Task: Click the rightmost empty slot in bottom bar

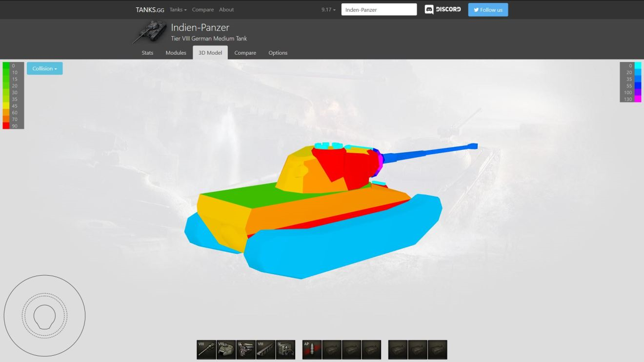Action: [437, 350]
